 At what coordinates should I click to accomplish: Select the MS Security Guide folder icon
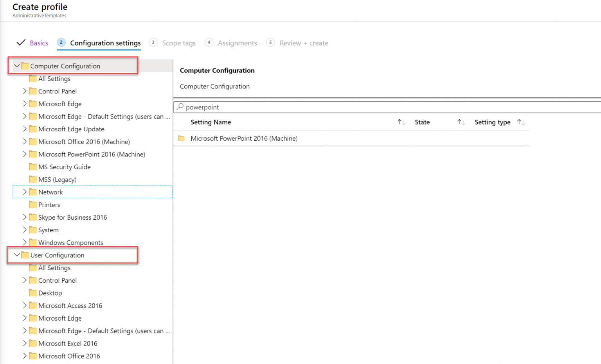pos(33,167)
